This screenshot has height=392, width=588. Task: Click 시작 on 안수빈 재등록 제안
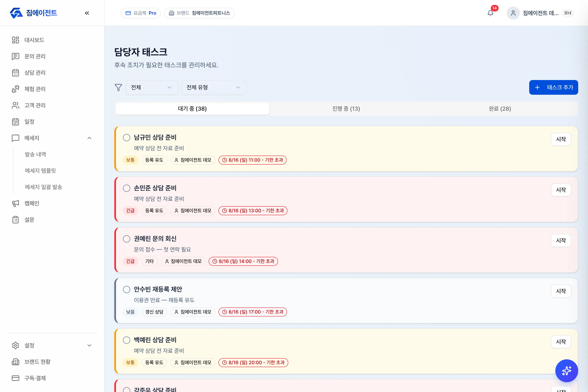tap(561, 291)
